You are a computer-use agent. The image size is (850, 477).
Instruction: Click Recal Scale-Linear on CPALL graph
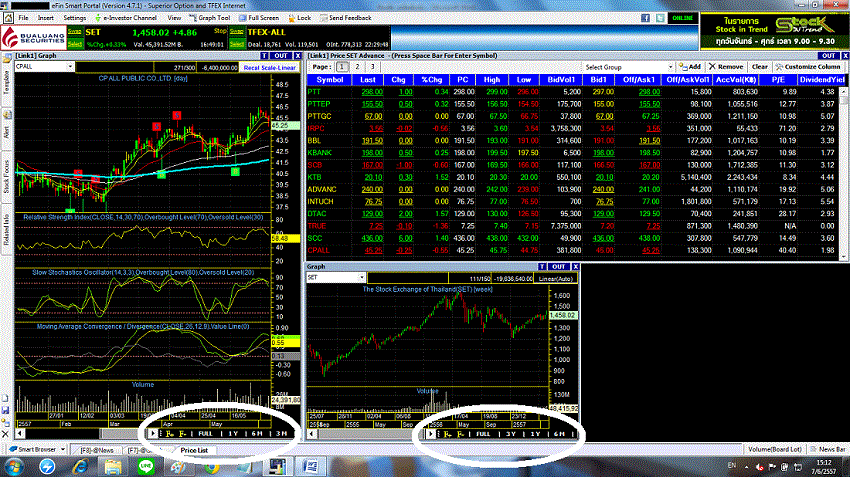click(270, 68)
